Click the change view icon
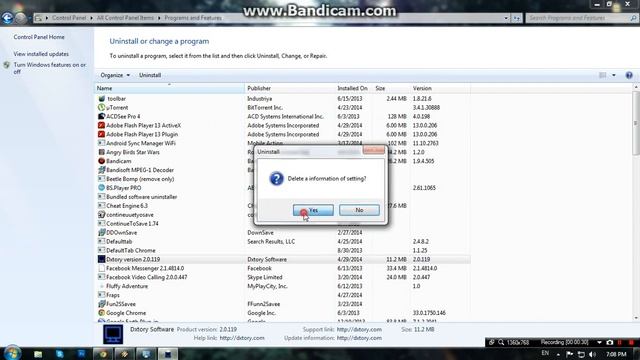This screenshot has width=640, height=360. tap(602, 75)
